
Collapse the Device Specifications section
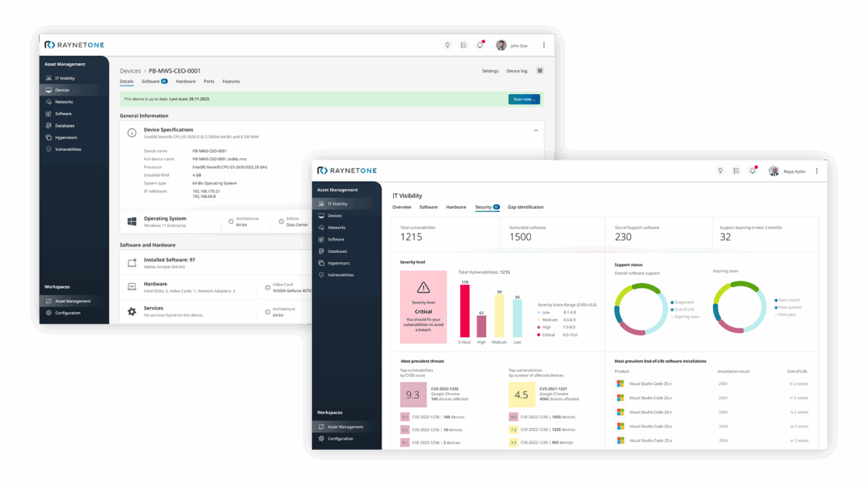coord(536,131)
